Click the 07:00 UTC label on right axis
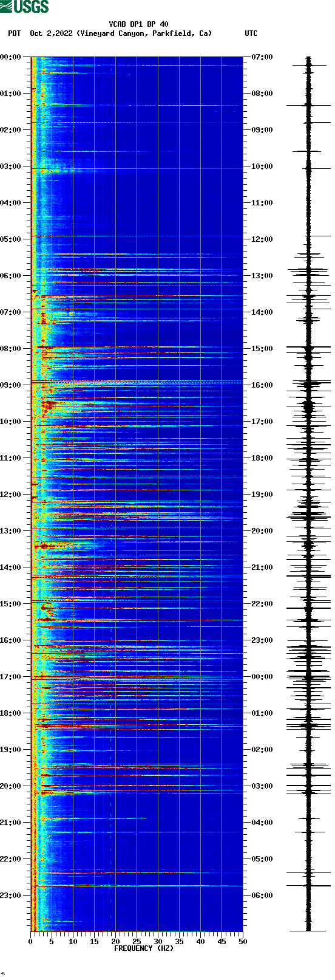The height and width of the screenshot is (980, 335). coord(262,57)
